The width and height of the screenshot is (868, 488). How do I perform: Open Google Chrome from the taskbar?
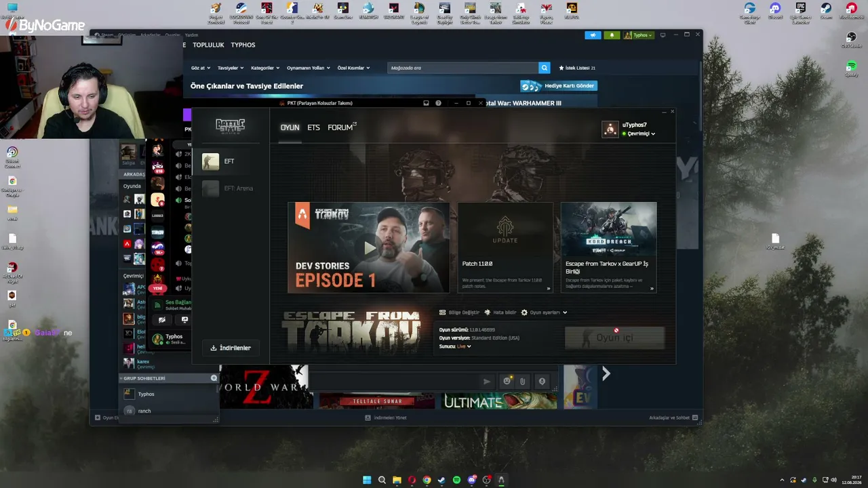(x=427, y=480)
